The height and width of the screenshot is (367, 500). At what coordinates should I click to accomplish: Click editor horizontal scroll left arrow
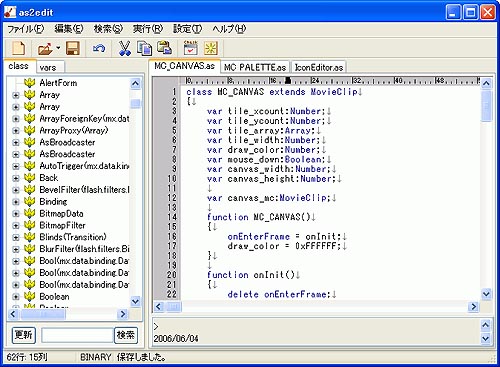[x=159, y=306]
